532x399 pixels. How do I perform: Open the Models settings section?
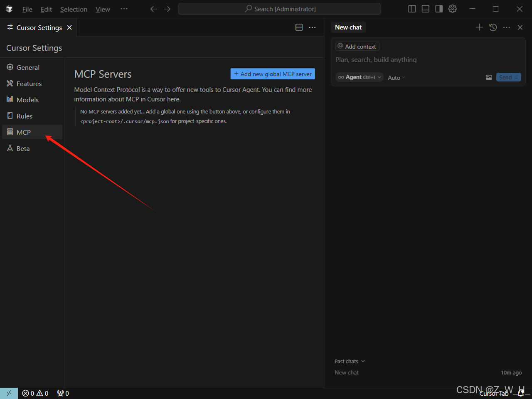(32, 100)
